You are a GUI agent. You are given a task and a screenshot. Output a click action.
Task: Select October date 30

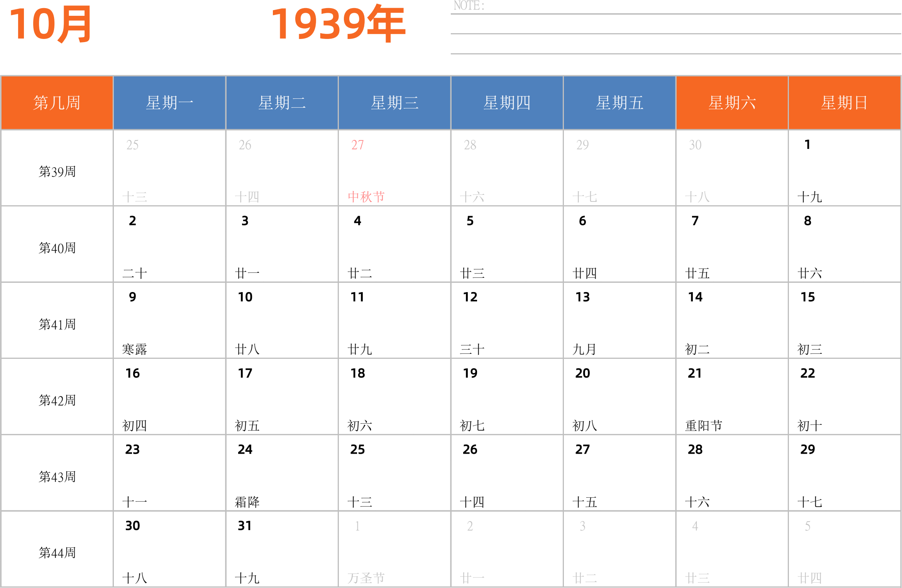click(x=132, y=525)
